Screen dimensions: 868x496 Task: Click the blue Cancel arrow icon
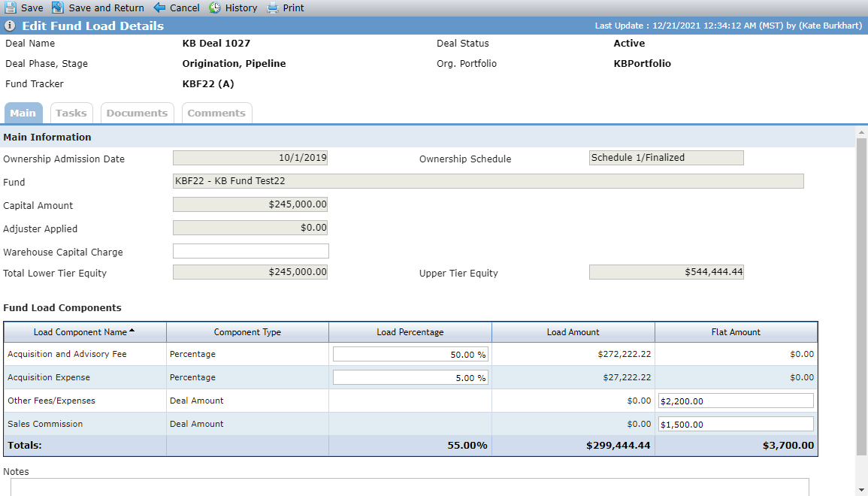pyautogui.click(x=159, y=8)
